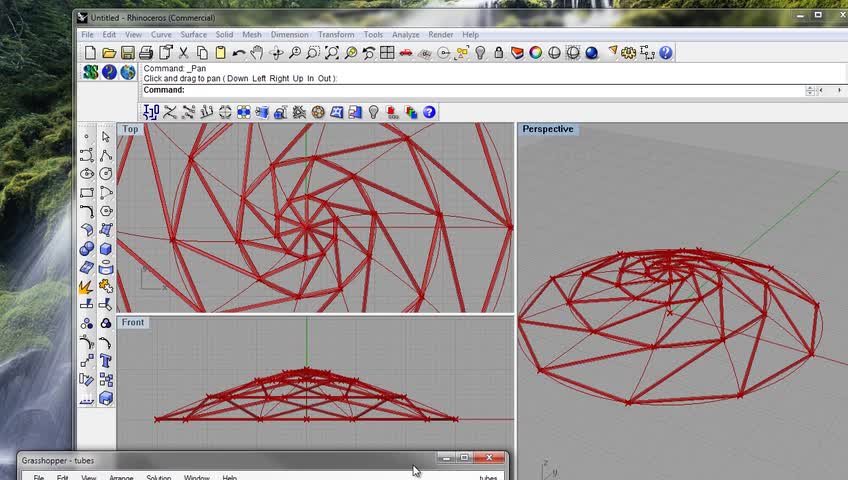This screenshot has width=848, height=480.
Task: Choose the Zoom Window magnifier
Action: click(313, 52)
